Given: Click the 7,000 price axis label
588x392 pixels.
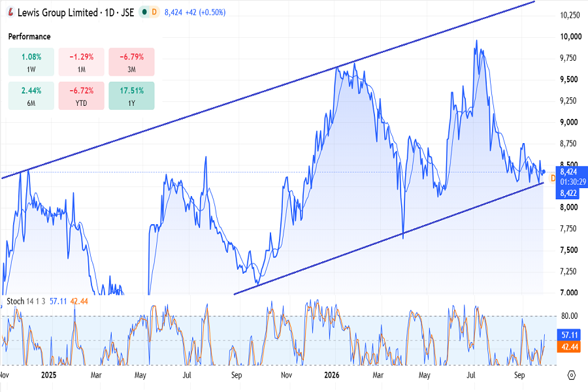Looking at the screenshot, I should pos(569,293).
